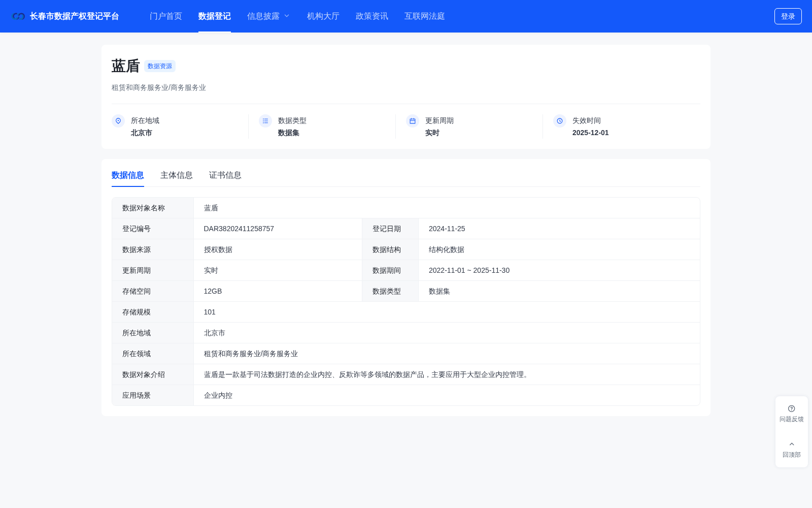Go to 政策资讯 nav item
The width and height of the screenshot is (812, 508).
[x=372, y=16]
